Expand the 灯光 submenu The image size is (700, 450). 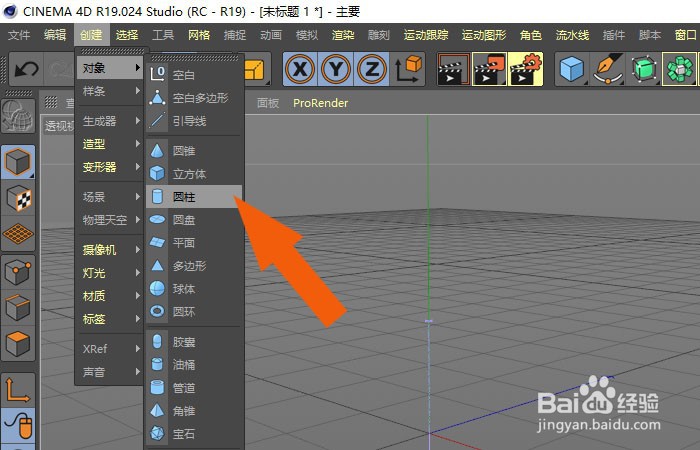pyautogui.click(x=110, y=273)
